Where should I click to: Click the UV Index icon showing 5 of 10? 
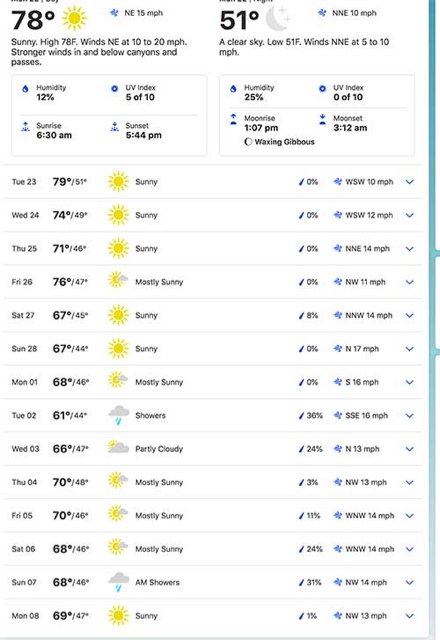pos(115,89)
